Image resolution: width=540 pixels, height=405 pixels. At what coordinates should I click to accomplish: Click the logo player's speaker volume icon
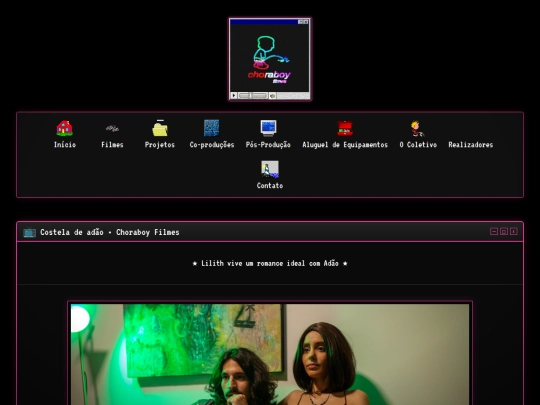tap(272, 95)
